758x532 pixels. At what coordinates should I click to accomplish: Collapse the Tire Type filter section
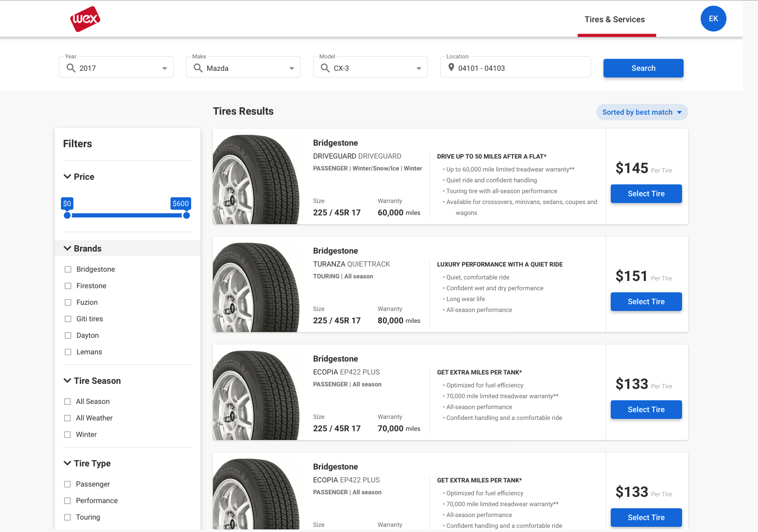click(67, 463)
